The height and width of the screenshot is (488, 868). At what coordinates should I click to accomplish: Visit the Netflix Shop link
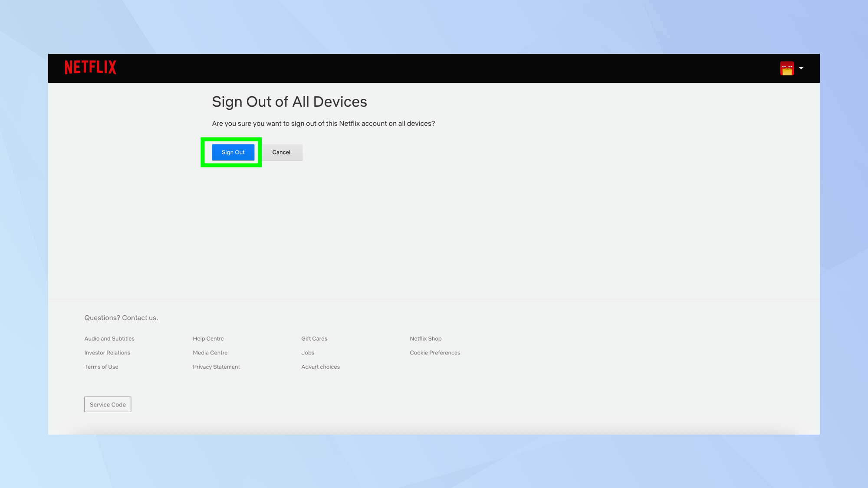[x=425, y=339]
